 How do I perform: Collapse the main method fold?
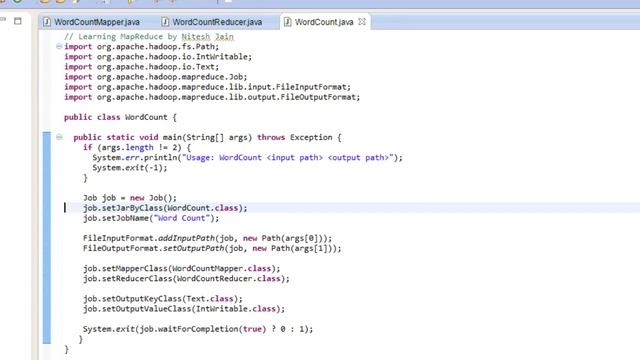coord(59,137)
